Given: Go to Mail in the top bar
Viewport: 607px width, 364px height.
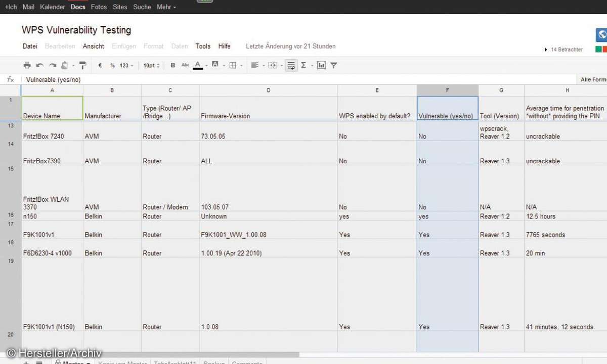Looking at the screenshot, I should [x=28, y=7].
